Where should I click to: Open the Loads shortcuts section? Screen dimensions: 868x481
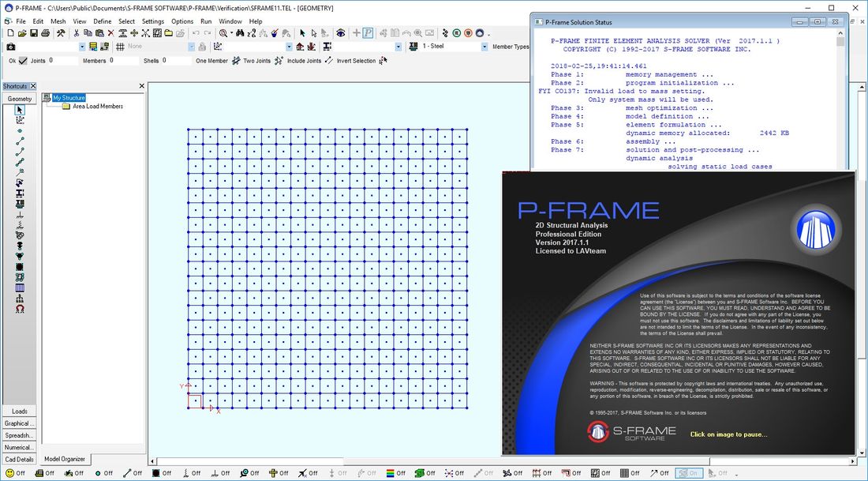19,411
